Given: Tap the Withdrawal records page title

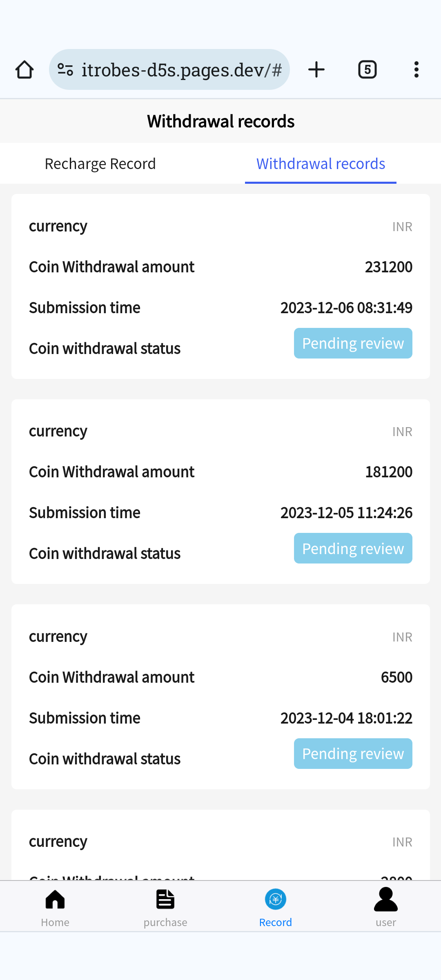Looking at the screenshot, I should [220, 121].
